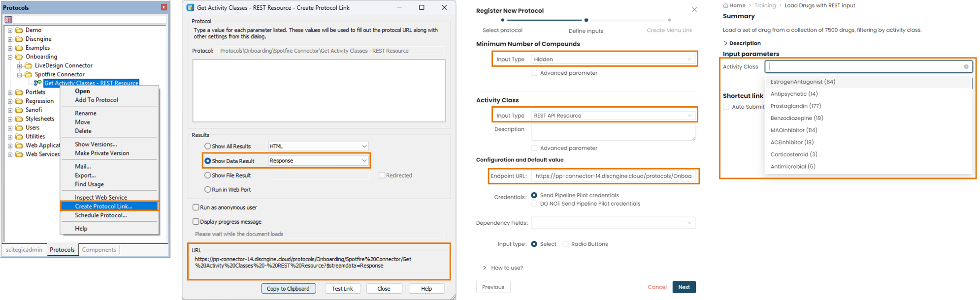Screen dimensions: 980x300
Task: Check Advanced parameter under Activity Class
Action: [x=534, y=148]
